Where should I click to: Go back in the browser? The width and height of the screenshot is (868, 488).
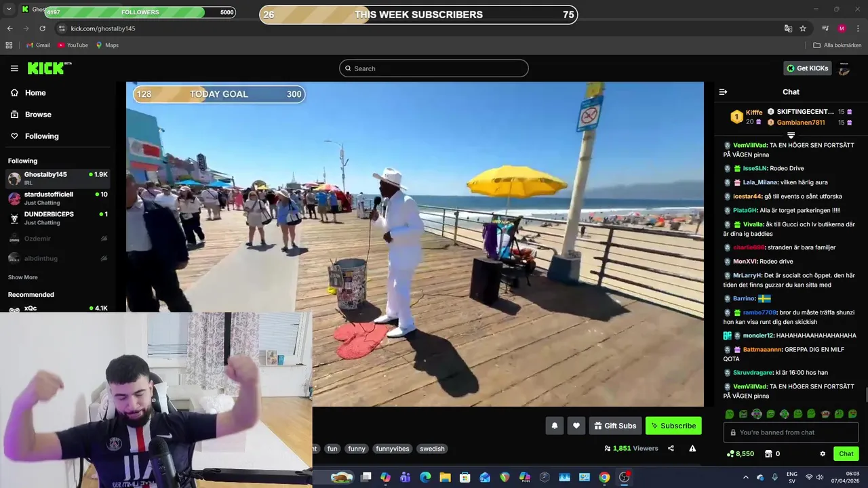pos(9,28)
